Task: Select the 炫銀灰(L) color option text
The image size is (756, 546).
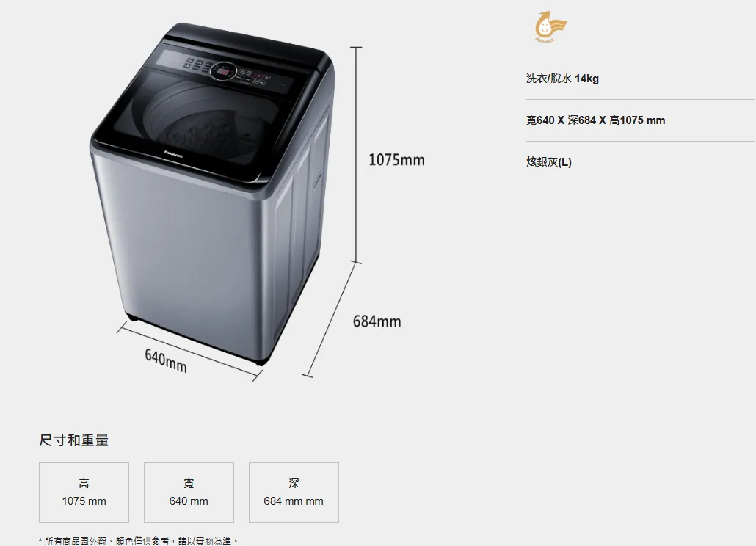Action: tap(549, 162)
